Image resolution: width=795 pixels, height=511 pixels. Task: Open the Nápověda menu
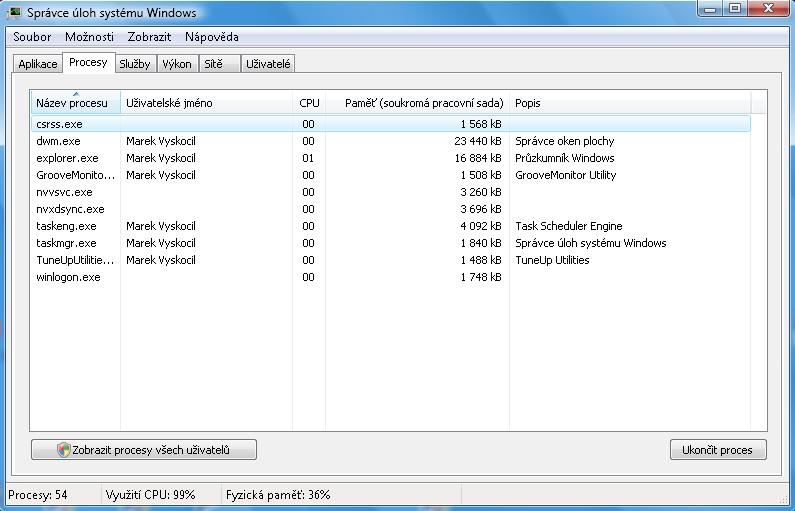click(211, 37)
